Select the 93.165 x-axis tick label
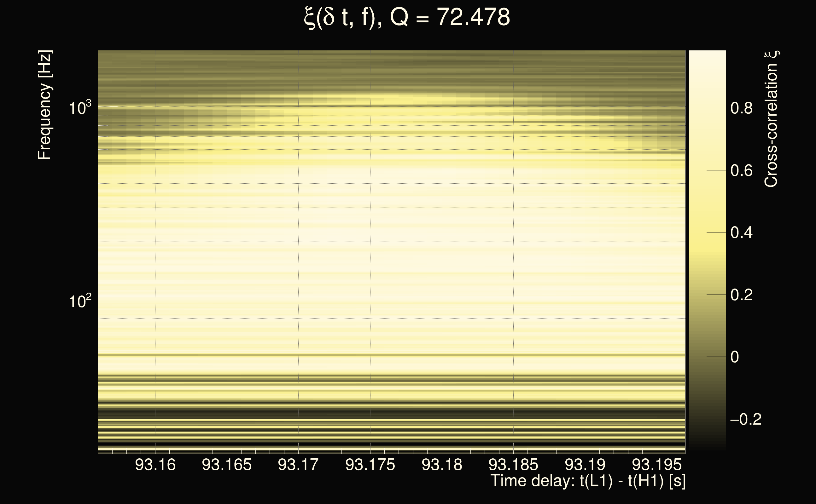This screenshot has width=816, height=504. click(227, 465)
